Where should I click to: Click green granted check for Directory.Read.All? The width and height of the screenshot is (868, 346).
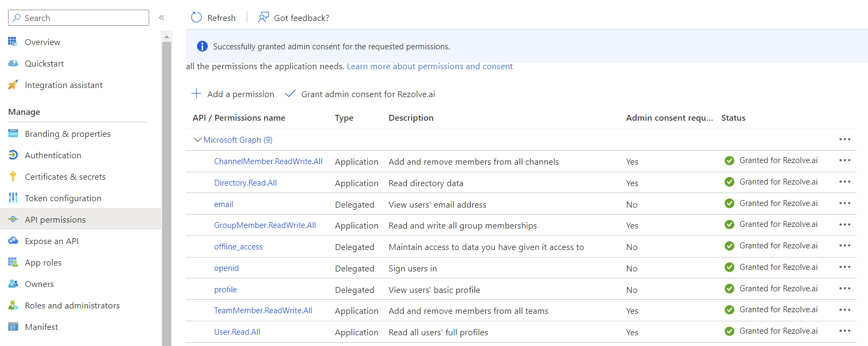[729, 182]
